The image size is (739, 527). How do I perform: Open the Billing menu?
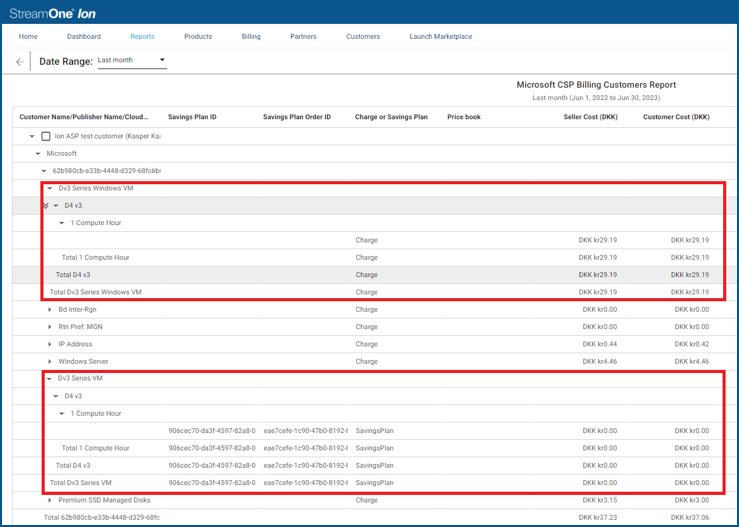pyautogui.click(x=251, y=36)
